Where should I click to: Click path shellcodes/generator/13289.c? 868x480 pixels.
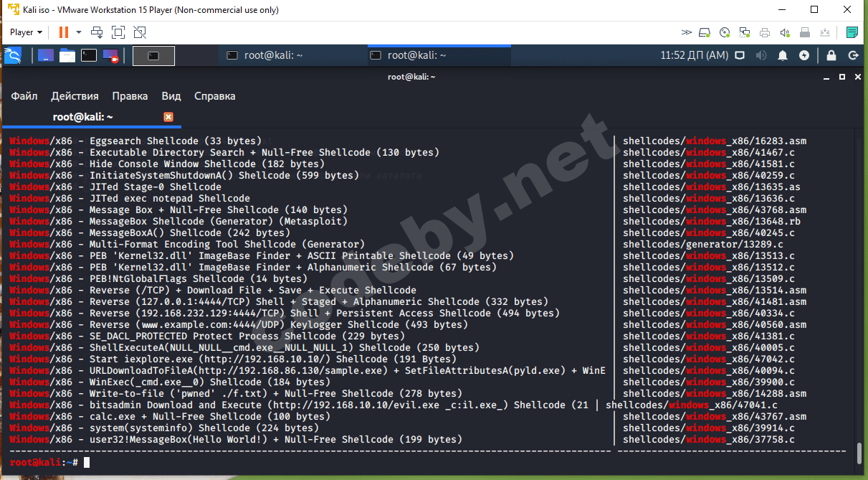pos(703,244)
